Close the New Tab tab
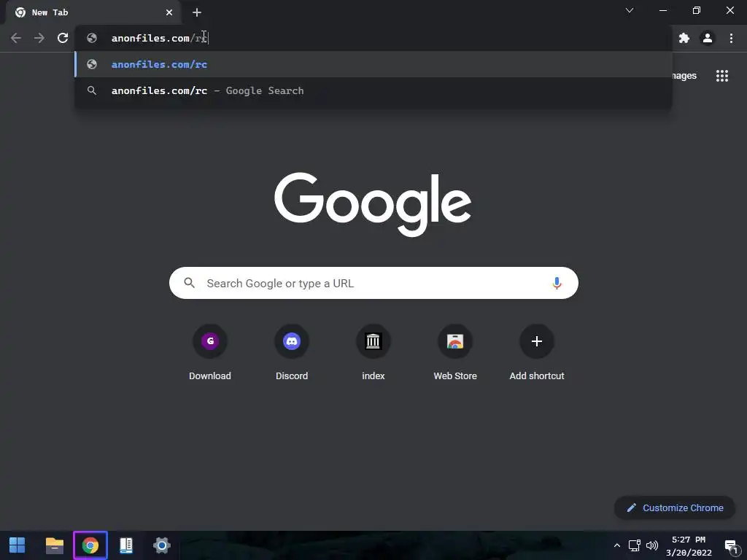The width and height of the screenshot is (747, 560). 169,12
